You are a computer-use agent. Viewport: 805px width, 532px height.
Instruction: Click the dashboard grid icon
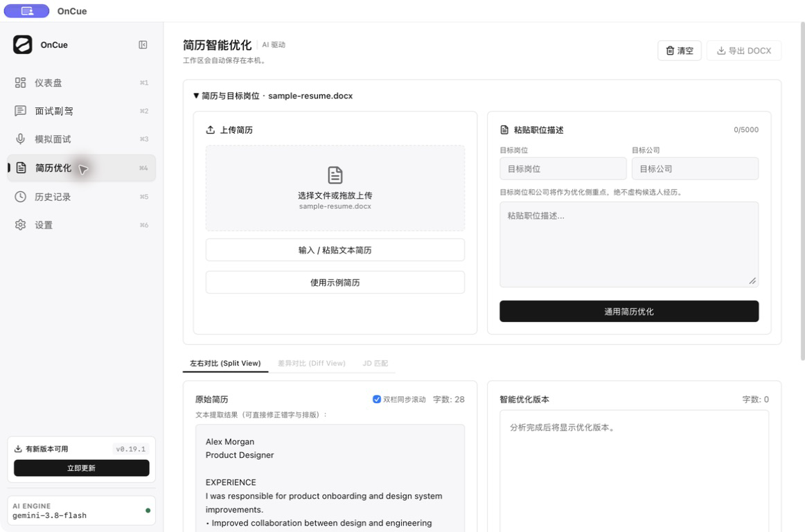[x=21, y=82]
